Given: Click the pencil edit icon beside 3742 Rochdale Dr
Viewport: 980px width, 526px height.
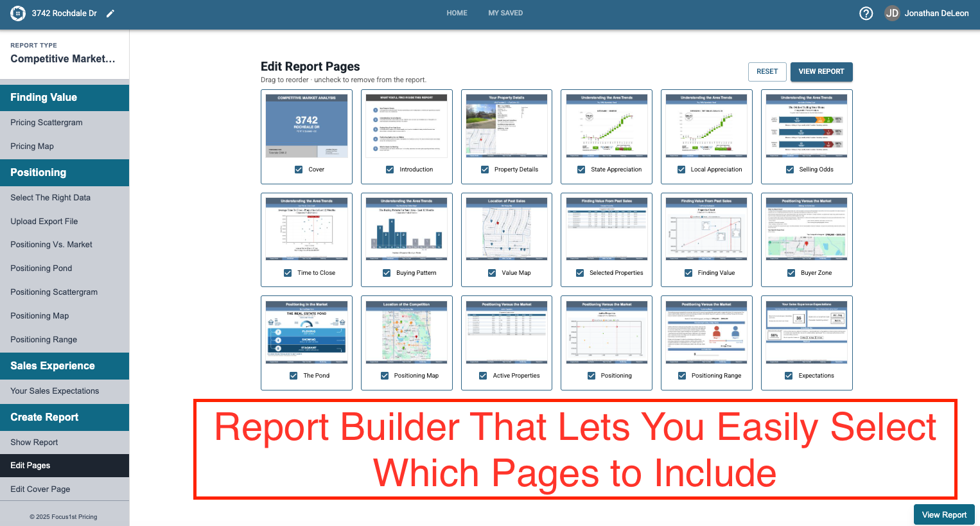Looking at the screenshot, I should [x=110, y=13].
